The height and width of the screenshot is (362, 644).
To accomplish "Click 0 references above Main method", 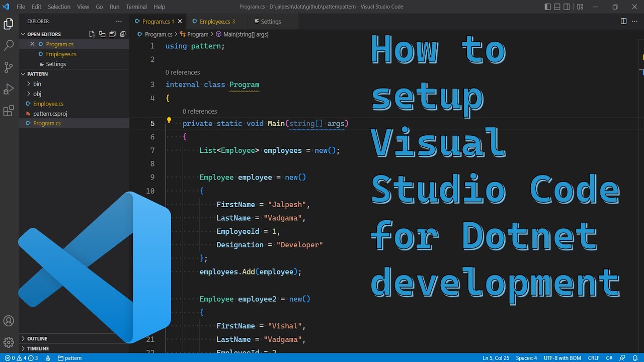I will point(200,111).
